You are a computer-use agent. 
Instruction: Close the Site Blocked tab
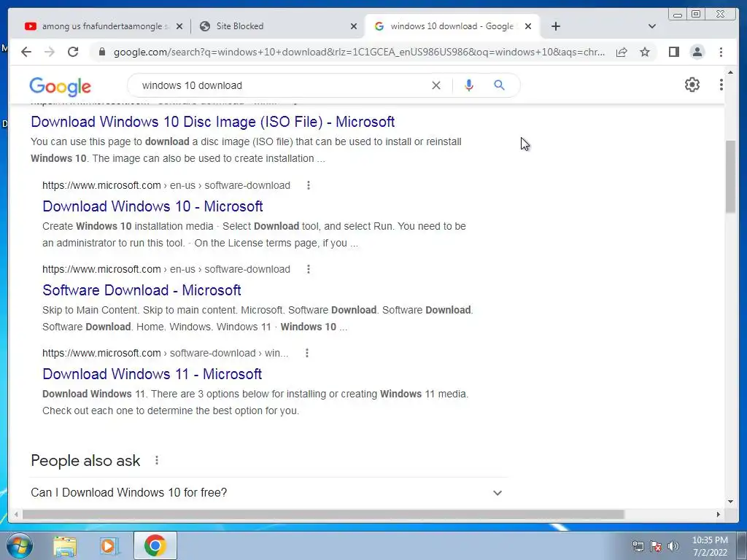(354, 26)
